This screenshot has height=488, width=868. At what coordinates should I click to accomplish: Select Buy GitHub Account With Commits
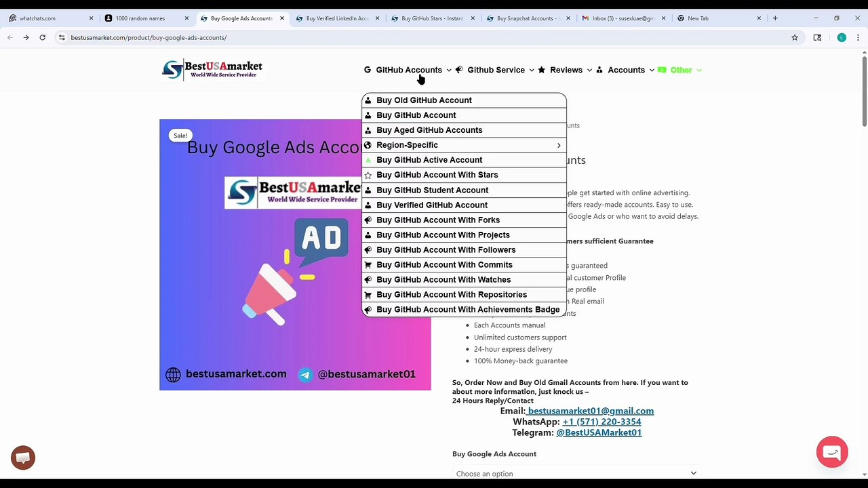(x=464, y=264)
